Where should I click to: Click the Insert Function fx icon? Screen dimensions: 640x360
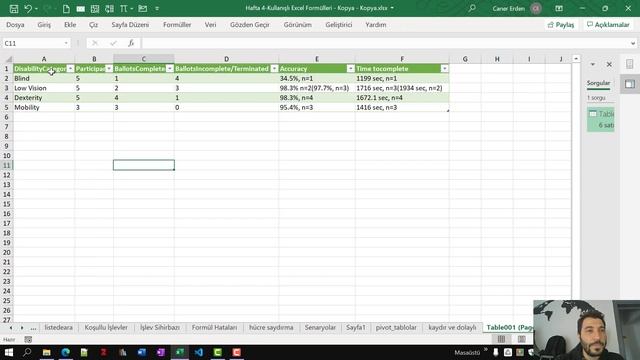pos(131,43)
